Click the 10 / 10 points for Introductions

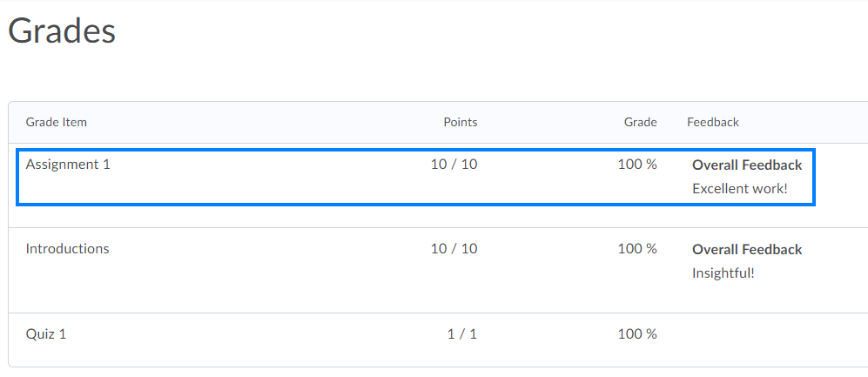click(454, 248)
